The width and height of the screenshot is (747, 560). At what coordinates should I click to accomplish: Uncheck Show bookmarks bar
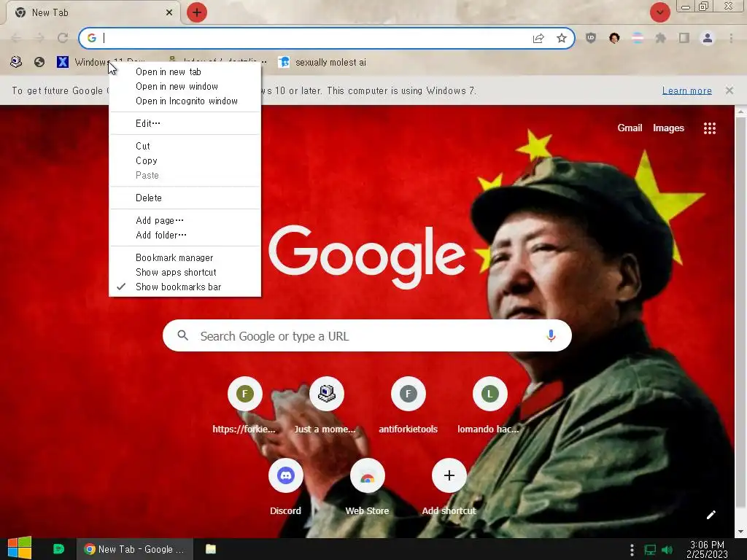pyautogui.click(x=185, y=287)
